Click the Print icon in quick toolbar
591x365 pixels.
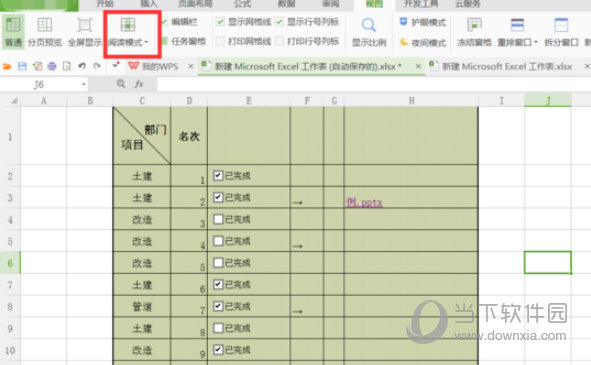(52, 66)
